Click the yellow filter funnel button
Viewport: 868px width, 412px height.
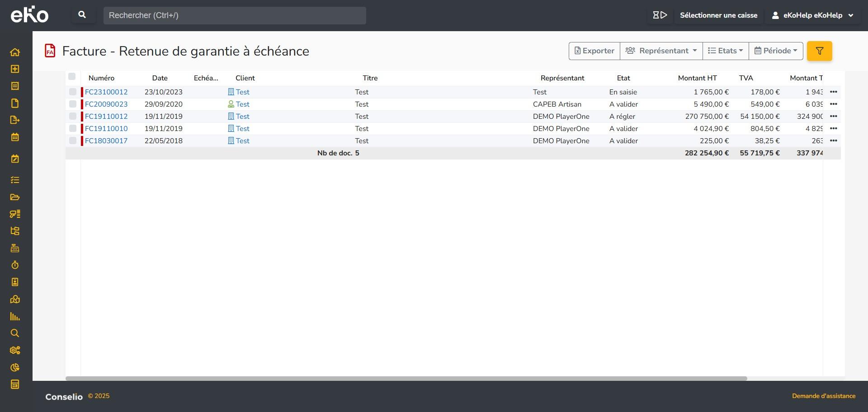[819, 51]
